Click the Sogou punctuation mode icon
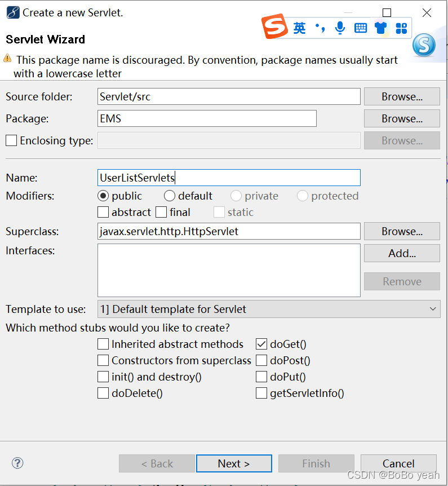This screenshot has width=448, height=486. [320, 28]
